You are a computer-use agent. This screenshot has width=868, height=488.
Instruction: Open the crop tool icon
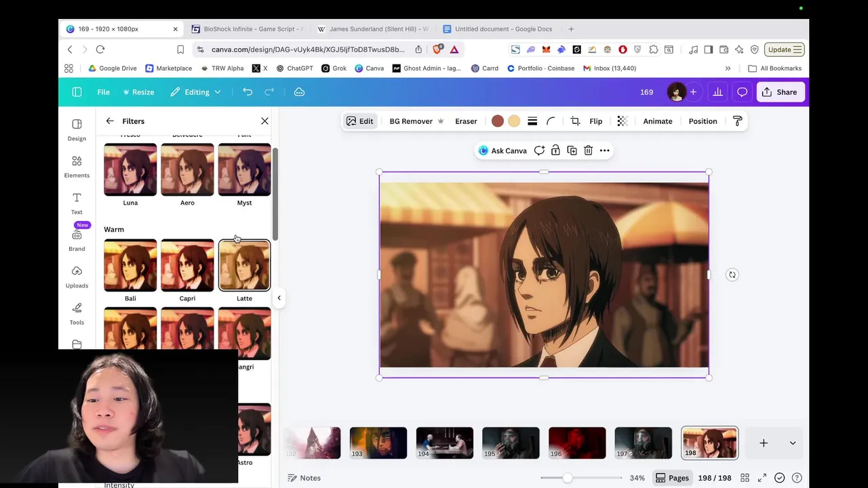pos(575,121)
